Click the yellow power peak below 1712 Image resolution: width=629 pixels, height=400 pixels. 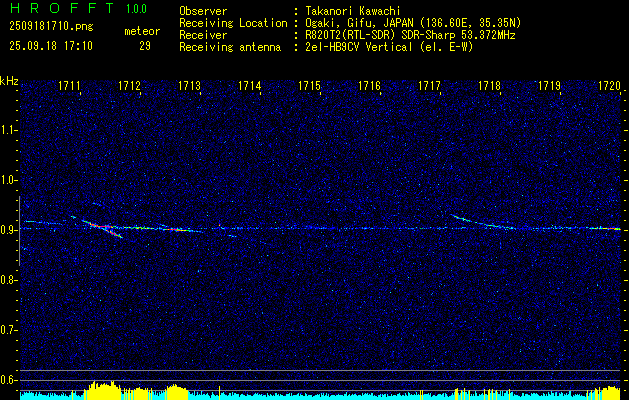[105, 388]
